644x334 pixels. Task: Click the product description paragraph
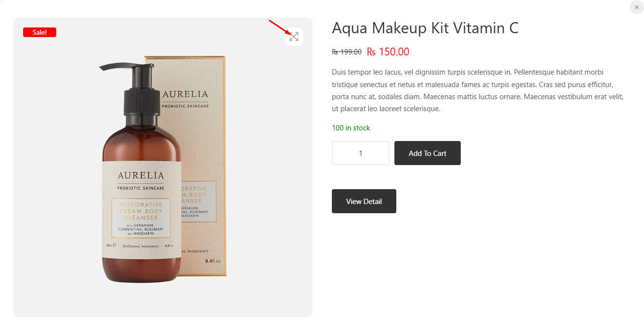click(x=478, y=90)
